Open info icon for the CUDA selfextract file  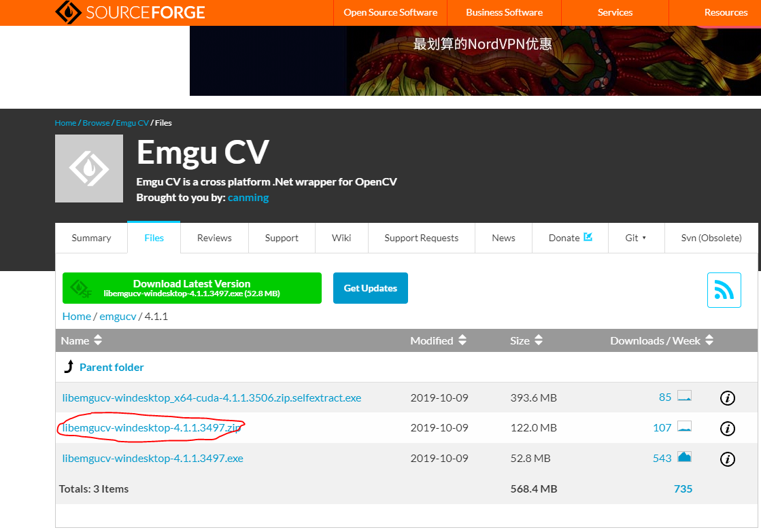tap(727, 397)
